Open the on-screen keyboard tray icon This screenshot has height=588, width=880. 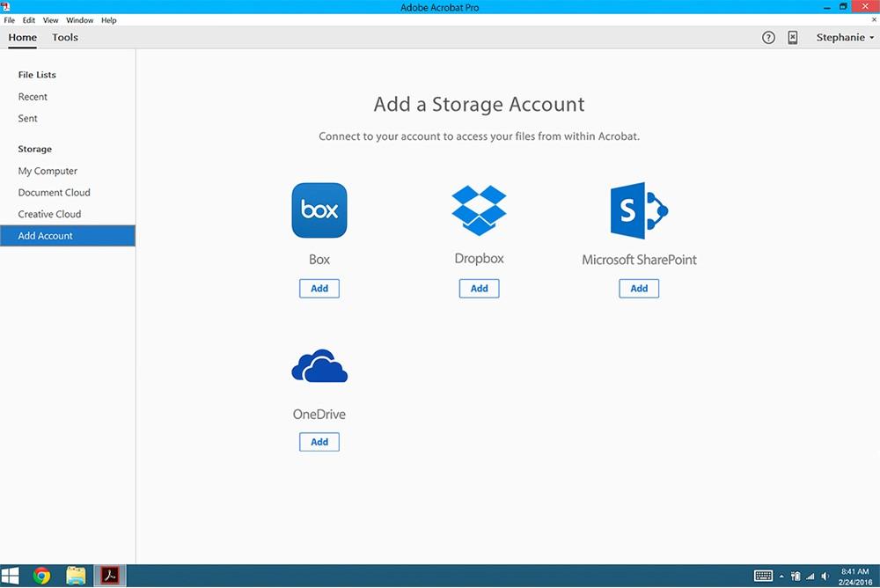[763, 577]
